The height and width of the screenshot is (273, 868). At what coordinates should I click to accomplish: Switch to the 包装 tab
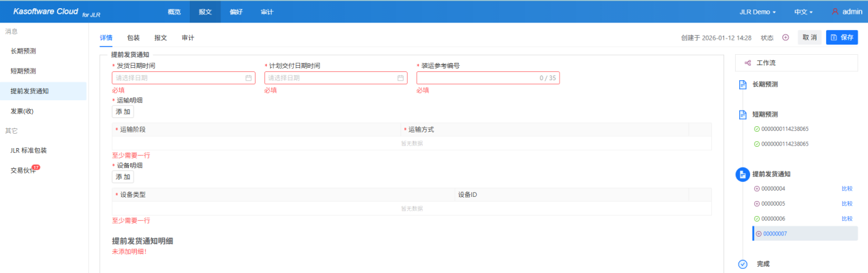[x=134, y=38]
